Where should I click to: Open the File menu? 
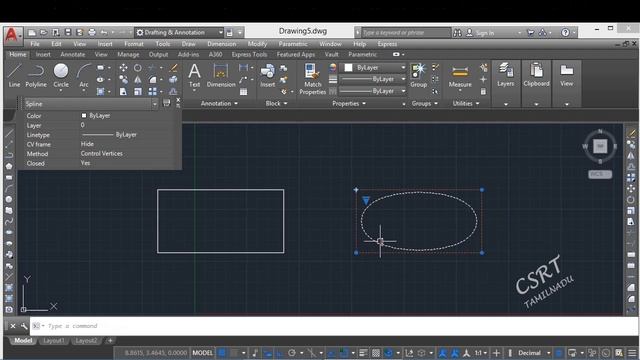(x=35, y=44)
